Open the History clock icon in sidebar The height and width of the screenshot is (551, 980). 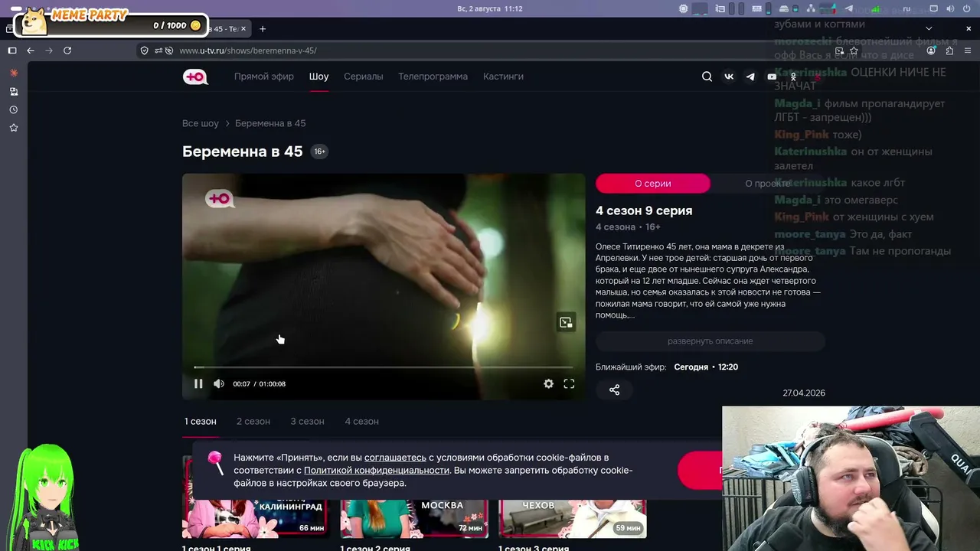coord(14,109)
